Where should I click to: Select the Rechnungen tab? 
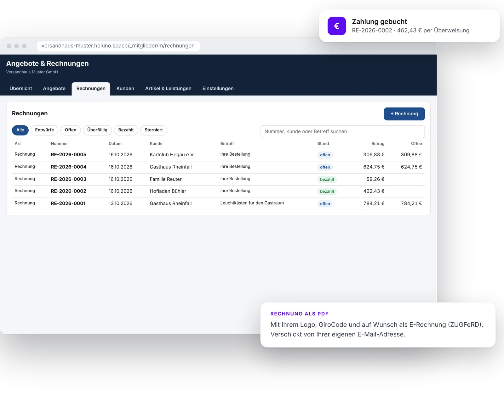point(91,89)
